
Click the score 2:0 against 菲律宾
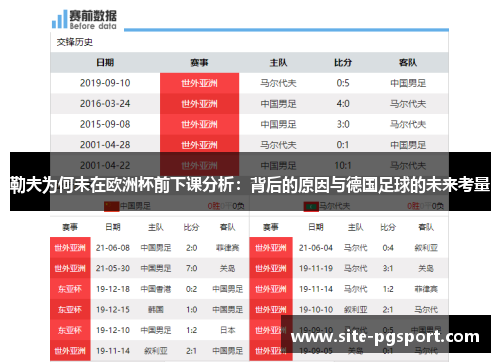tap(191, 248)
